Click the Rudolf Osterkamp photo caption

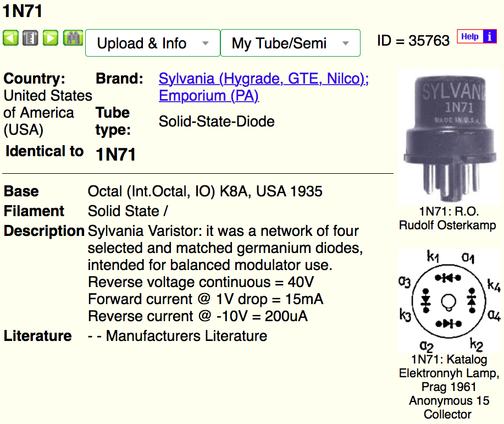pos(448,218)
